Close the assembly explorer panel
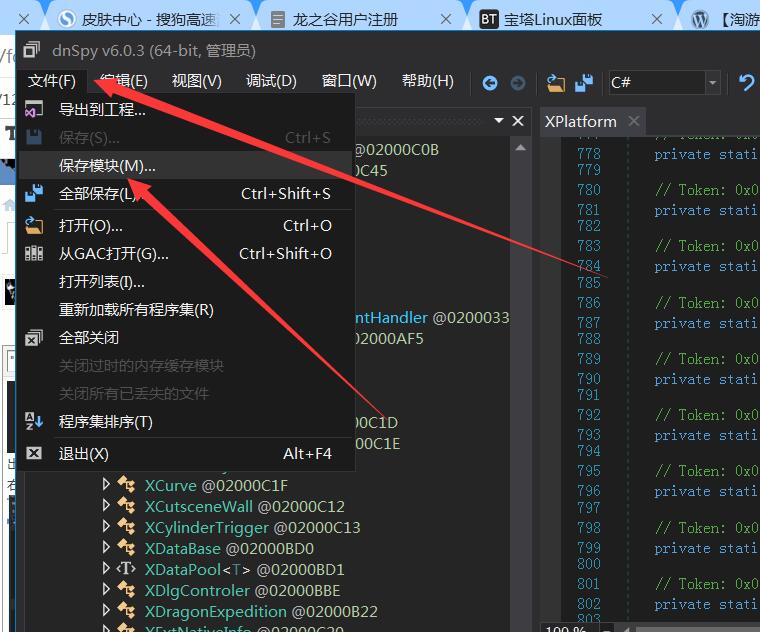Viewport: 760px width, 632px height. coord(518,121)
